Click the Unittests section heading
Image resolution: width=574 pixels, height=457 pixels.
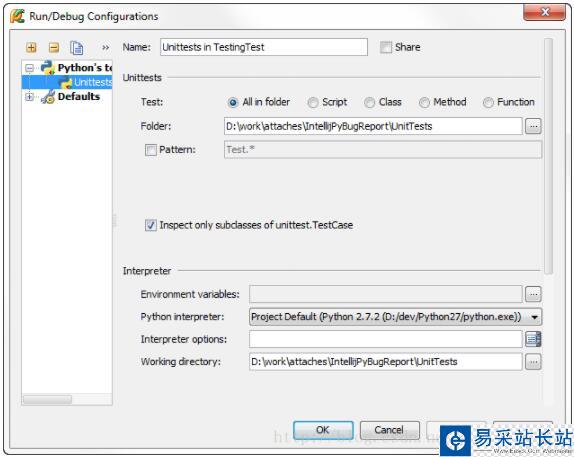142,78
